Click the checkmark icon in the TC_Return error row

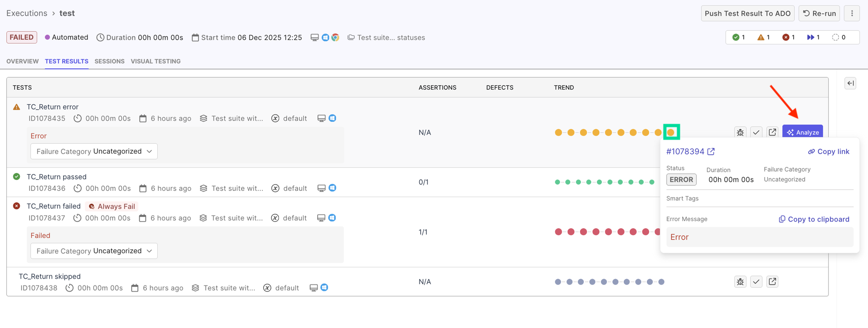(756, 132)
